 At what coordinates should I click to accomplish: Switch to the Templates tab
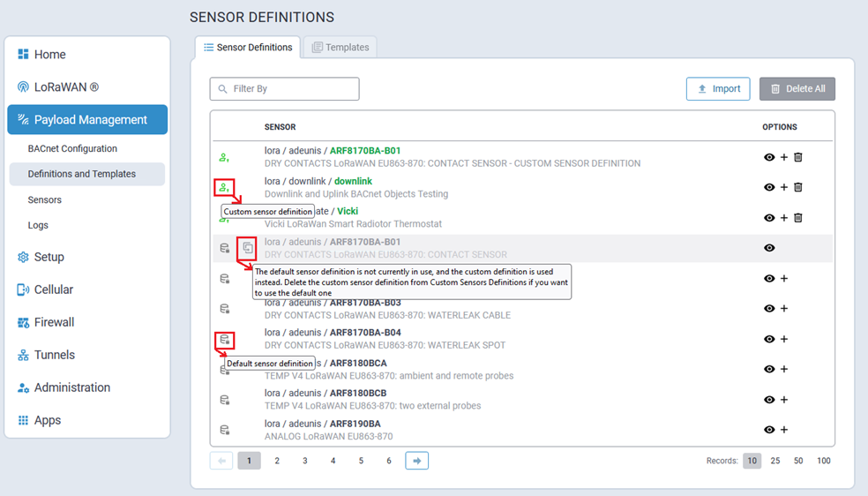pos(340,48)
